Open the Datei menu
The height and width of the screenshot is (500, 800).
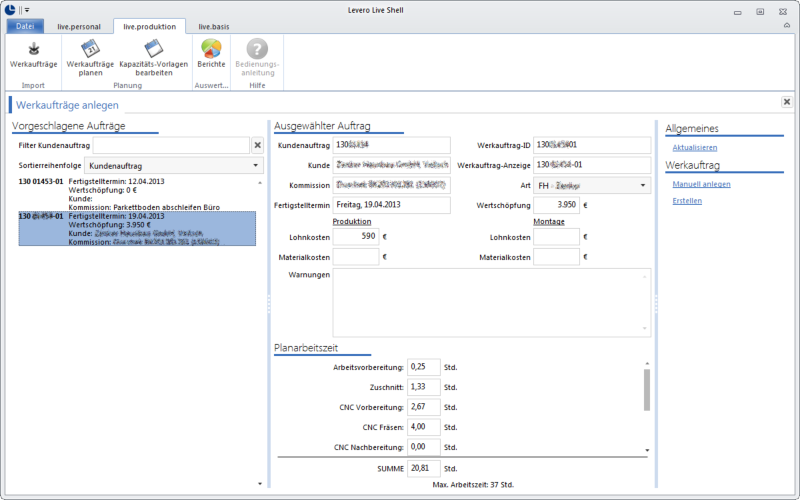tap(25, 27)
